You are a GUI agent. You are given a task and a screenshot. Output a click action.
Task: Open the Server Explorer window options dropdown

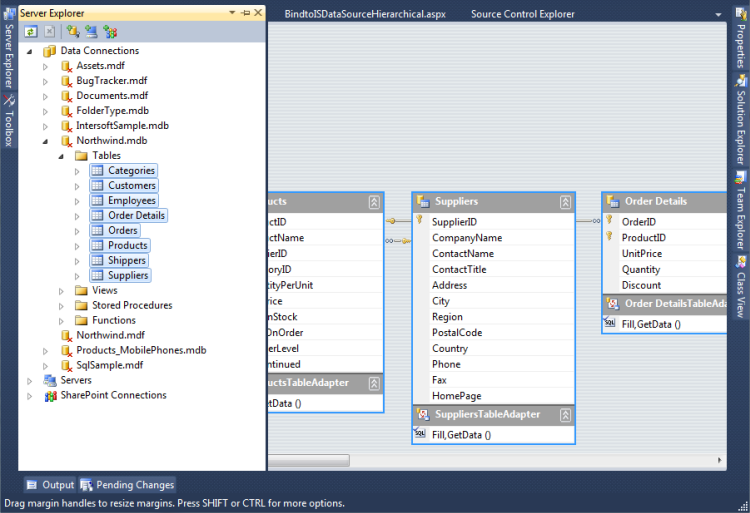pos(232,13)
